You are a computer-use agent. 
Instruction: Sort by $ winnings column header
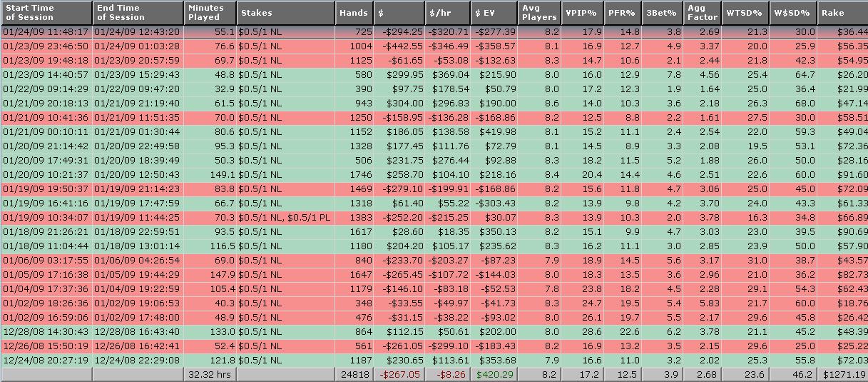pyautogui.click(x=399, y=12)
